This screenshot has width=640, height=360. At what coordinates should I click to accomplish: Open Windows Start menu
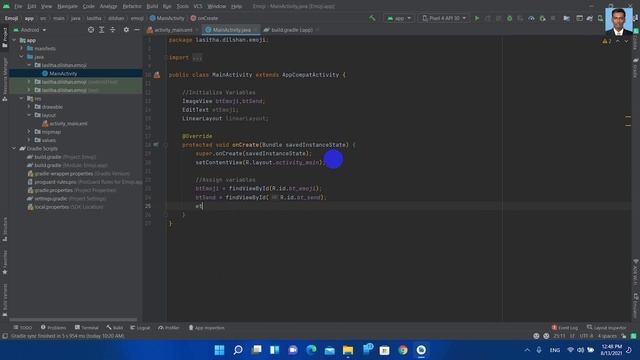pyautogui.click(x=219, y=350)
